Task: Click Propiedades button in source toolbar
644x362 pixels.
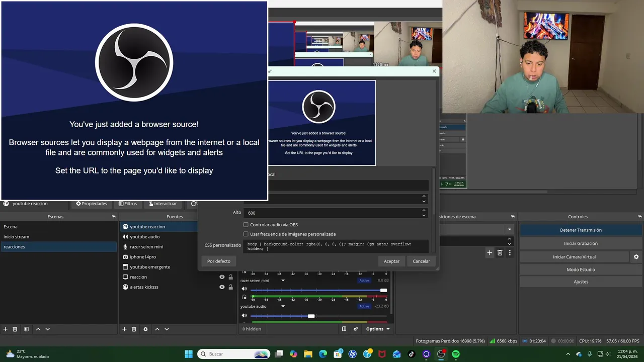Action: (x=92, y=204)
